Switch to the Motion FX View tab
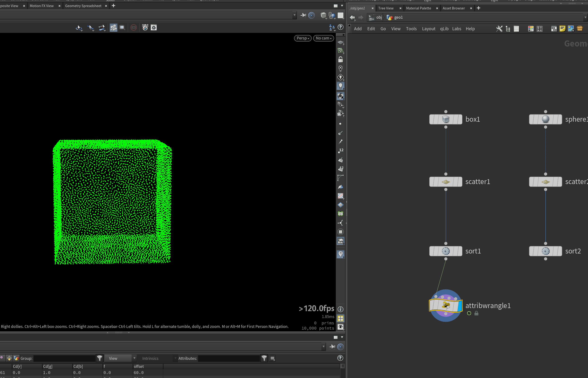 tap(42, 6)
